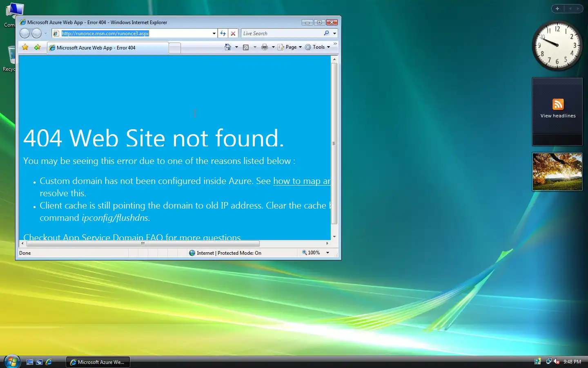This screenshot has height=368, width=588.
Task: Maximize the Internet Explorer window
Action: [320, 22]
